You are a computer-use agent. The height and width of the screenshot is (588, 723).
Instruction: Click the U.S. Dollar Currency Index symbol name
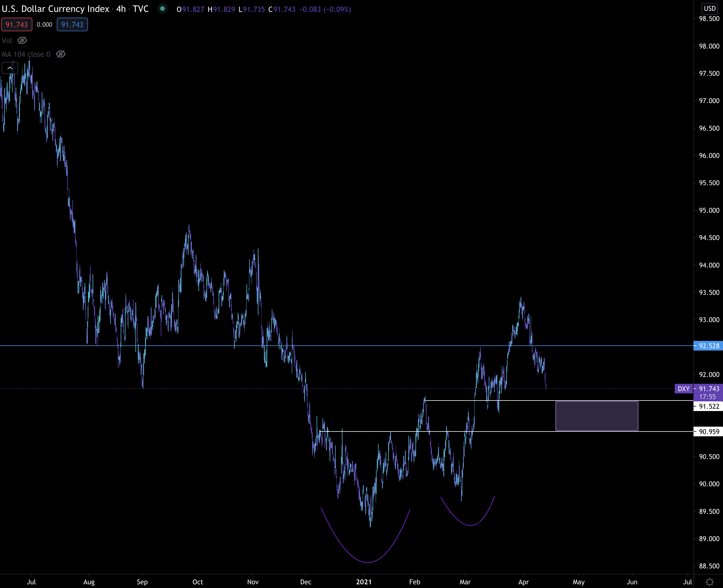56,9
